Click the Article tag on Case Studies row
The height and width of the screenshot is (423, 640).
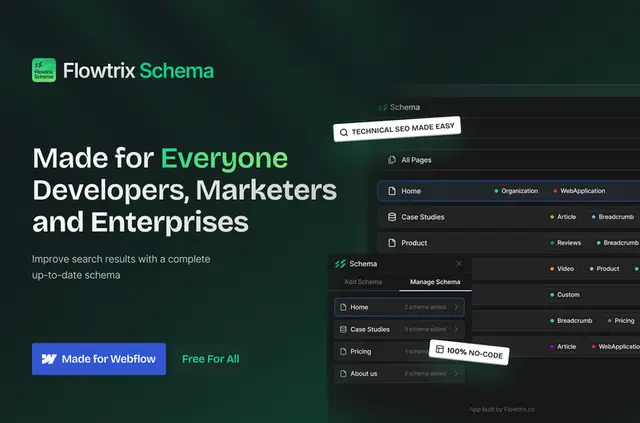point(563,217)
